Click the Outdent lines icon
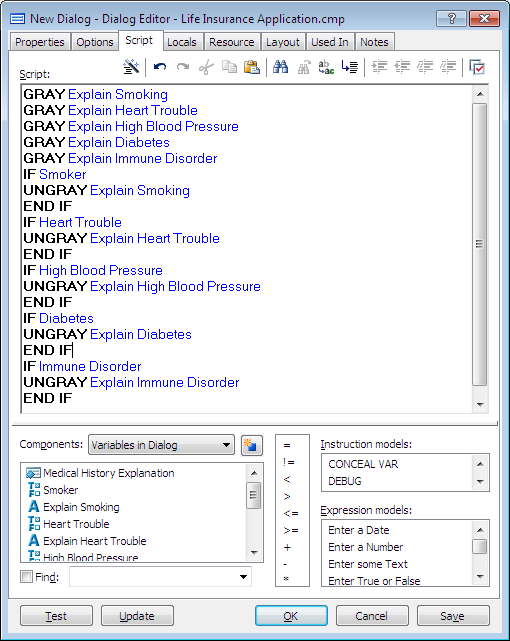 pos(403,67)
